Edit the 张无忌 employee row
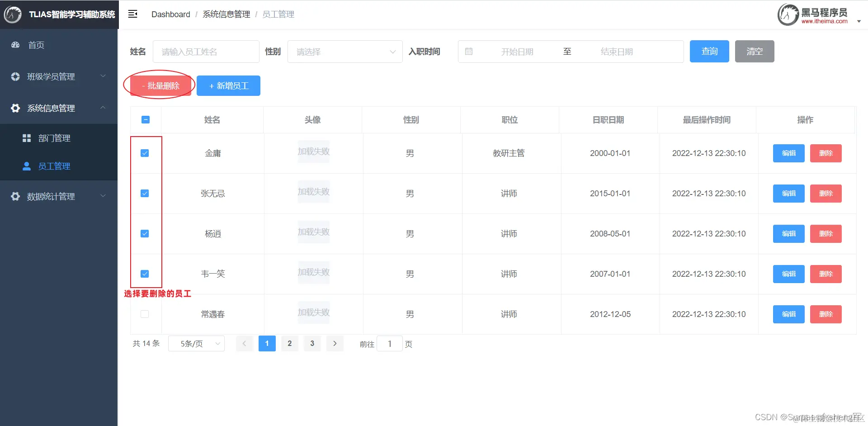Viewport: 868px width, 426px height. point(789,194)
